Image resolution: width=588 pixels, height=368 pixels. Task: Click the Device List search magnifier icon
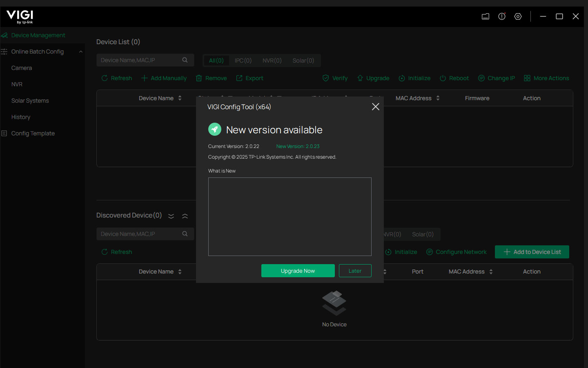pos(185,60)
